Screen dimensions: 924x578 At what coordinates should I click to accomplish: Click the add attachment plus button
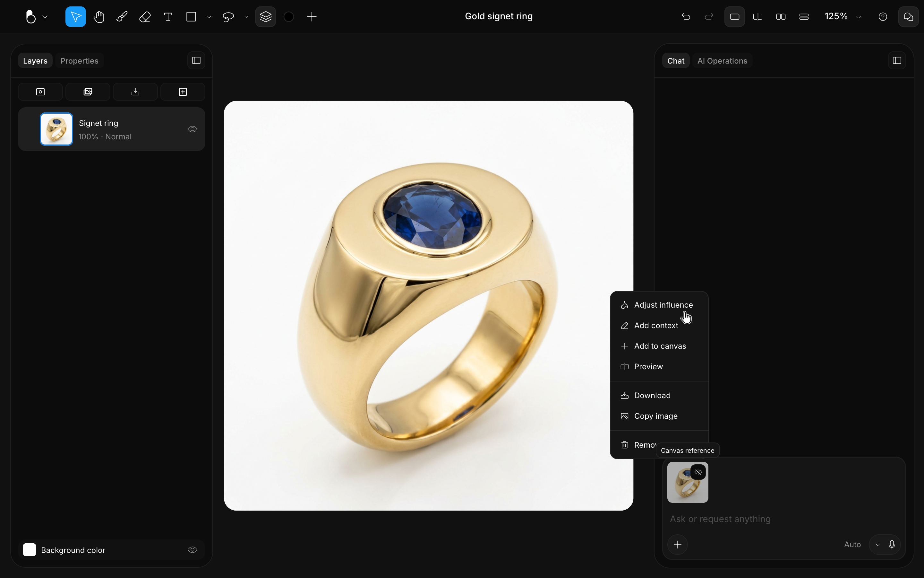point(678,544)
